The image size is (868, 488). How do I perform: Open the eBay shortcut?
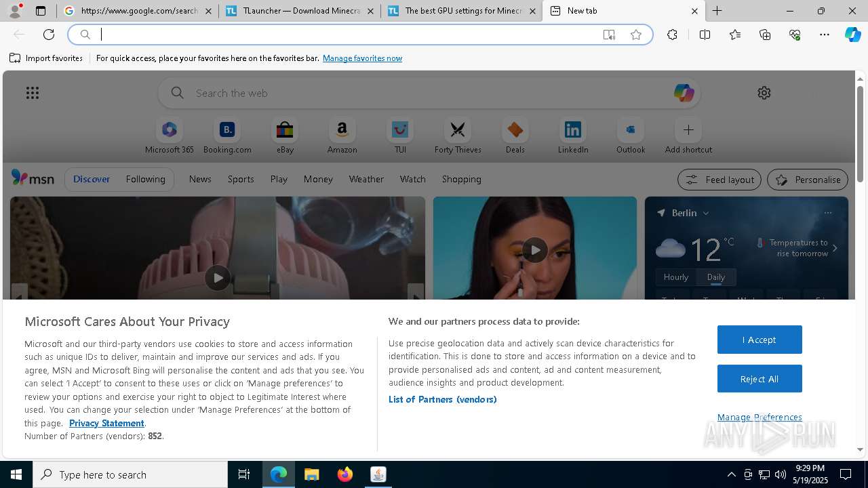tap(285, 136)
